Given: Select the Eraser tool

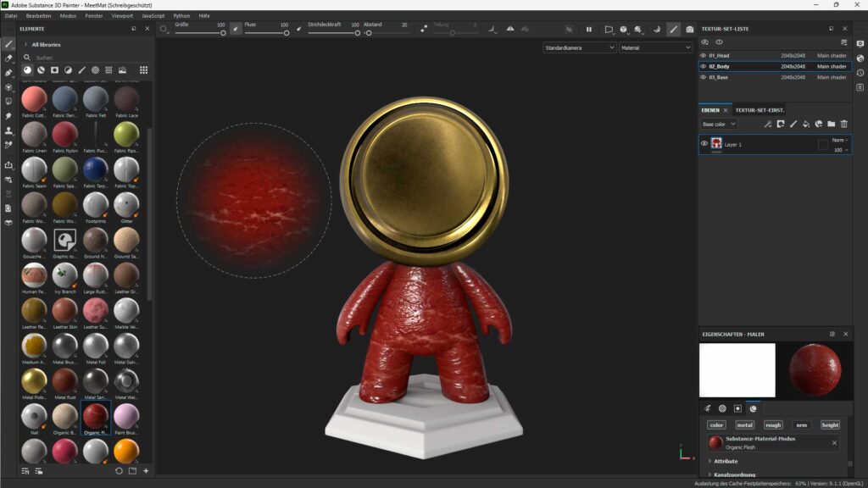Looking at the screenshot, I should 8,58.
